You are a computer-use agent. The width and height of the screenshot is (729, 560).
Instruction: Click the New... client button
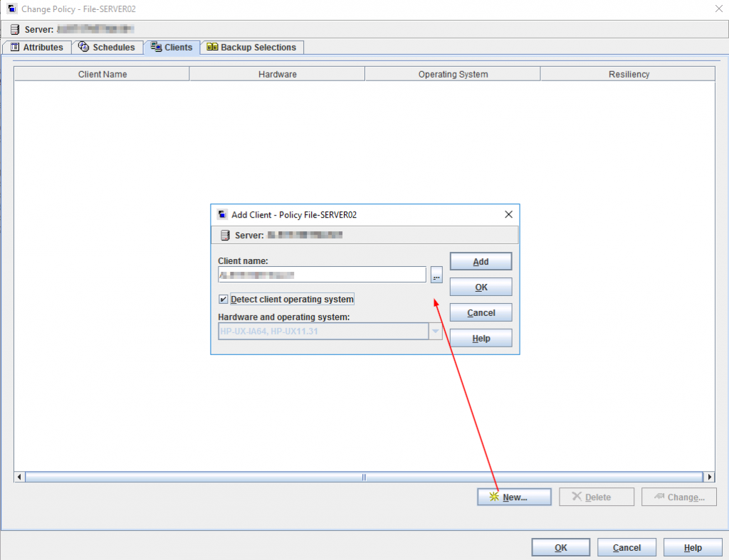(x=514, y=497)
